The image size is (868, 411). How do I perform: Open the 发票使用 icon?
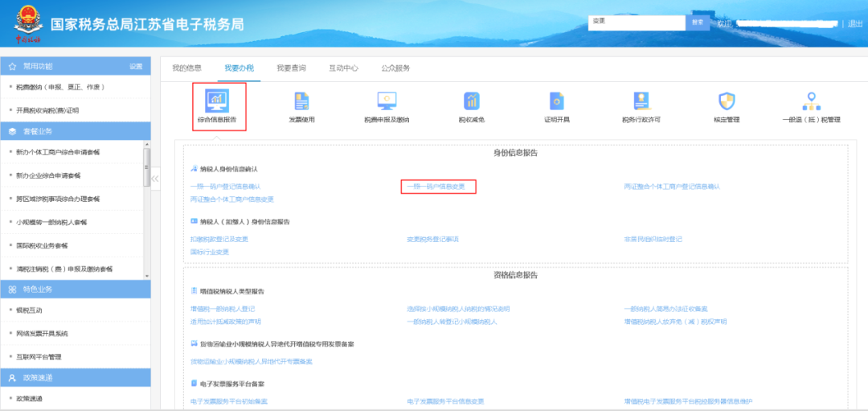pyautogui.click(x=301, y=101)
